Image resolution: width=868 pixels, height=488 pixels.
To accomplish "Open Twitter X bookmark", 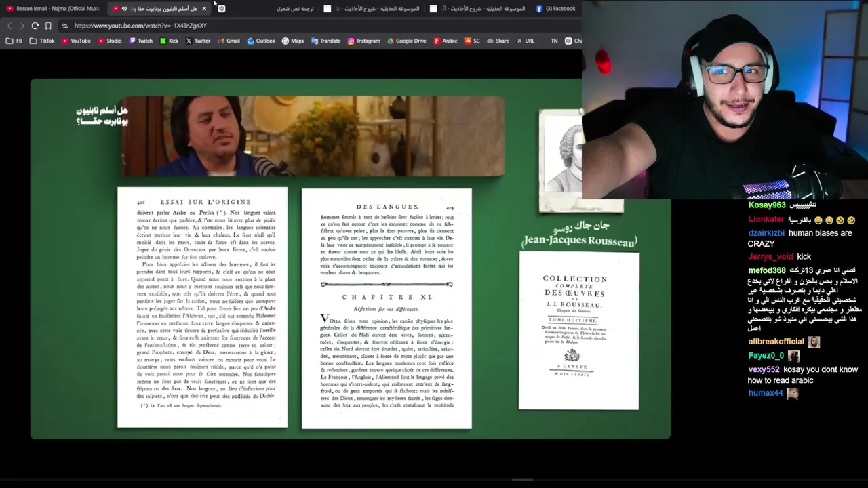I will point(198,41).
